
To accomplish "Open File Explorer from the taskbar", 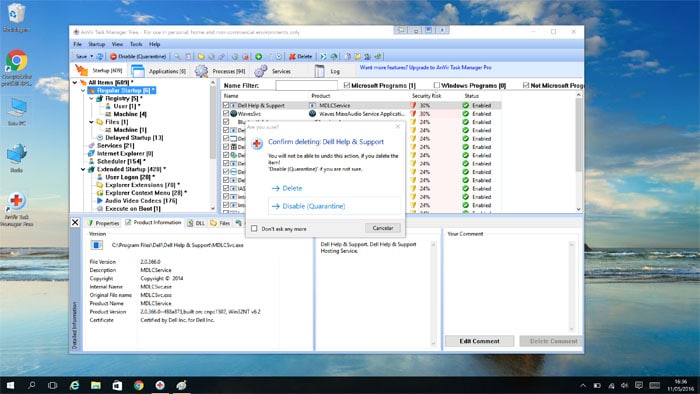I will pos(96,385).
